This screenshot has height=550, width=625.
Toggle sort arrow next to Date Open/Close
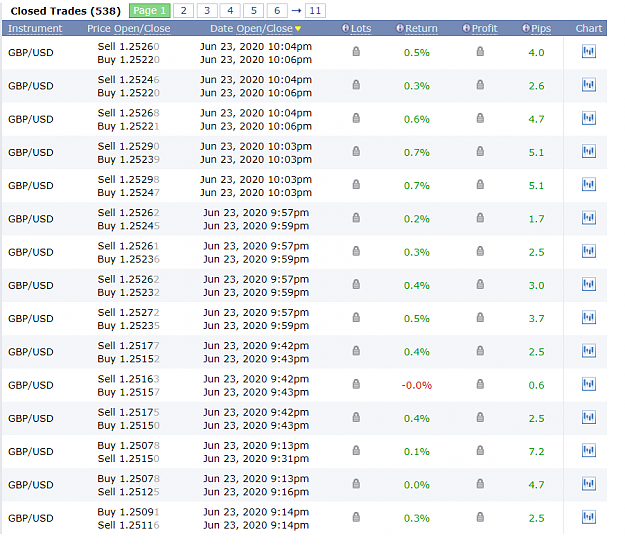click(298, 29)
